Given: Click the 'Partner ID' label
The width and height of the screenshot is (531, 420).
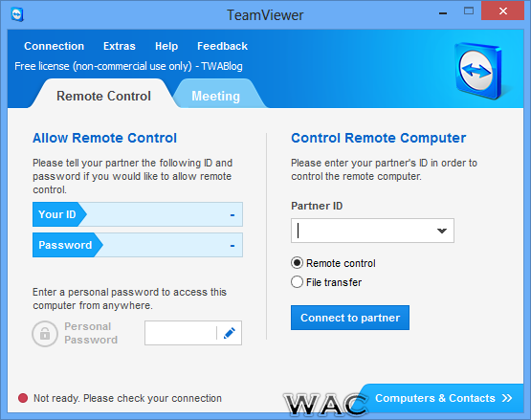Looking at the screenshot, I should (x=317, y=206).
